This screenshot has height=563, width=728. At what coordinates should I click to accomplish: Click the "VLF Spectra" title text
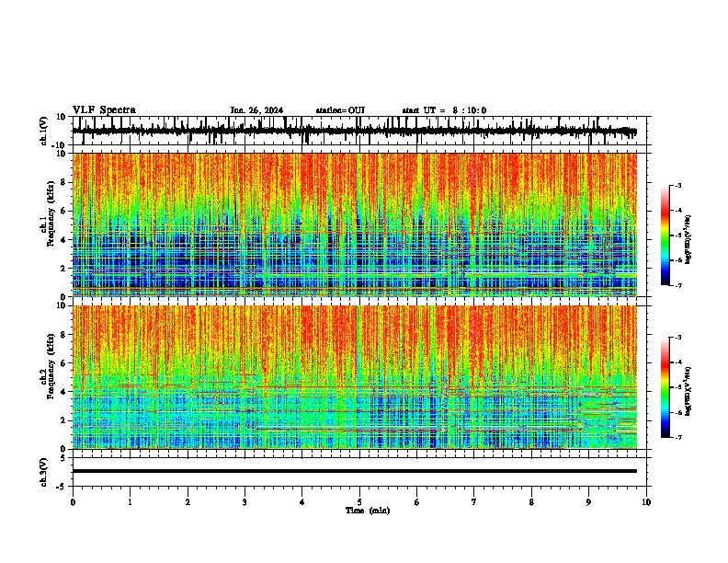104,110
